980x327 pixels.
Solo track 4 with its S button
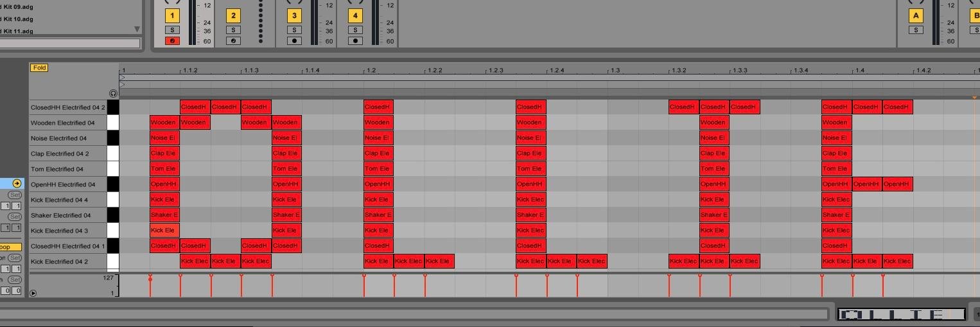tap(355, 30)
